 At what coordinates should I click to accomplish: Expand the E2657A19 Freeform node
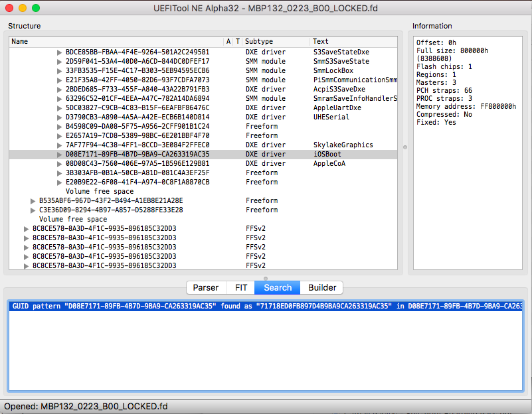coord(59,136)
